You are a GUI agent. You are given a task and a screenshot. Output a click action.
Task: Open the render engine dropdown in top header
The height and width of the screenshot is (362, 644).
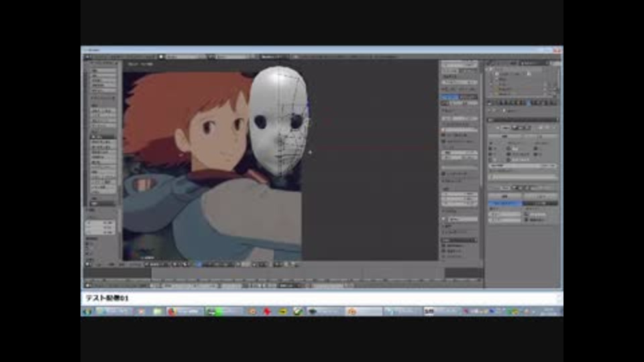coord(275,56)
